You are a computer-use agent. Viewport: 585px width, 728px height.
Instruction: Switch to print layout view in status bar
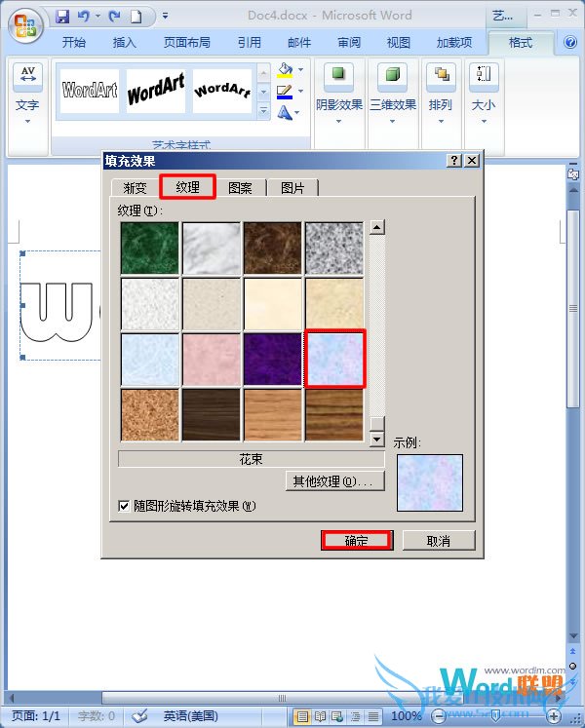coord(302,716)
